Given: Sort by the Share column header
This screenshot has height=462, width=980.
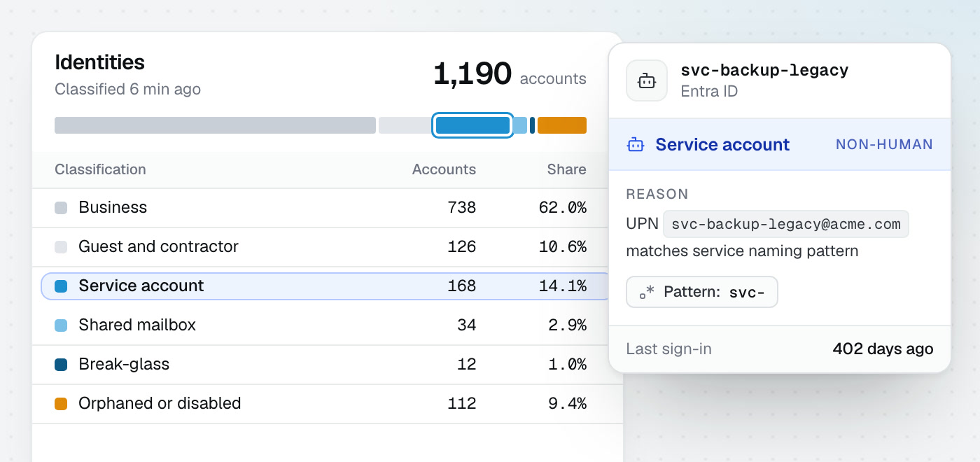Looking at the screenshot, I should pyautogui.click(x=566, y=169).
